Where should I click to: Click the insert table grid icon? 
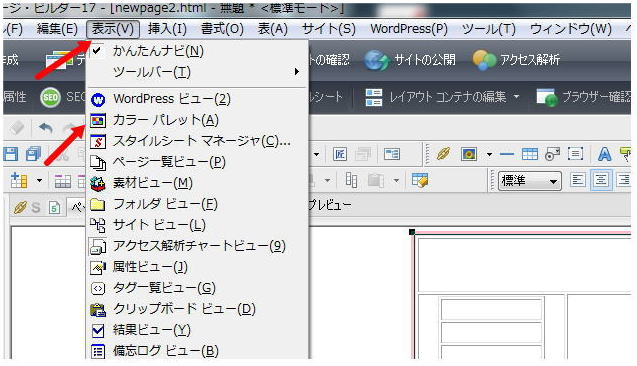530,154
